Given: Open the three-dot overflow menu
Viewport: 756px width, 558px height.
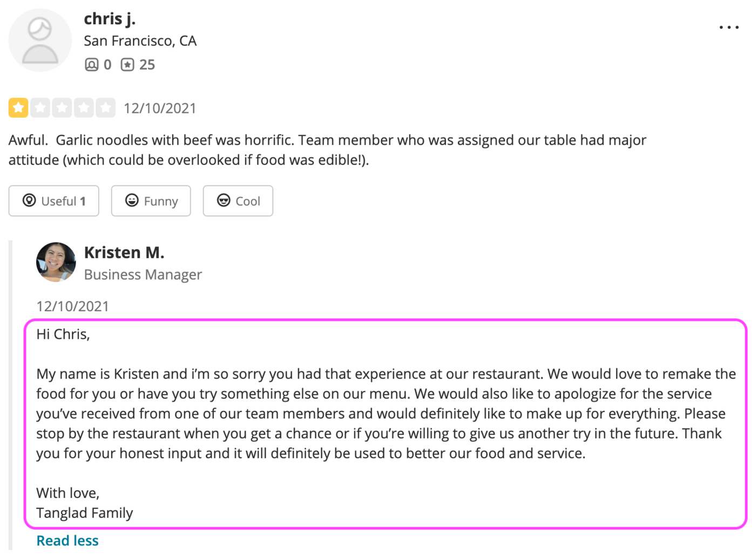Looking at the screenshot, I should click(x=729, y=26).
